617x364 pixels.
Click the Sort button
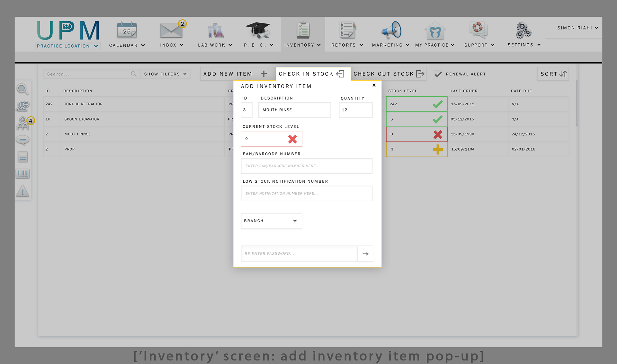pos(553,74)
